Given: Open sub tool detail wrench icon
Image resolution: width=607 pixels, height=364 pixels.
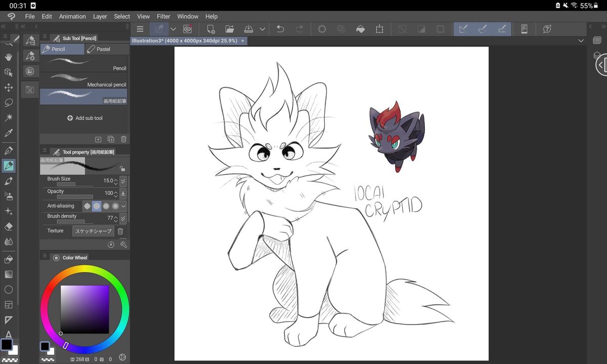Looking at the screenshot, I should (x=123, y=244).
